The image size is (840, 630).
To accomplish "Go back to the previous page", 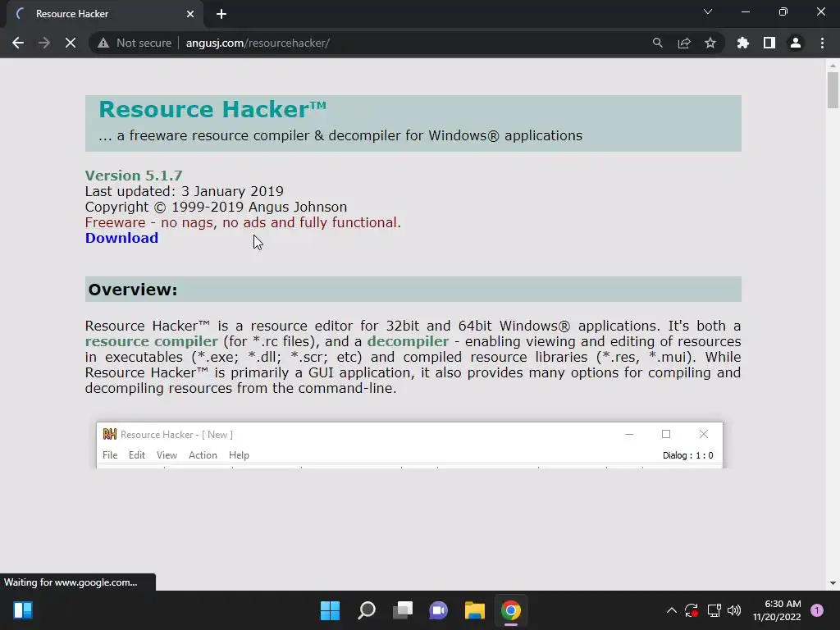I will pos(18,43).
